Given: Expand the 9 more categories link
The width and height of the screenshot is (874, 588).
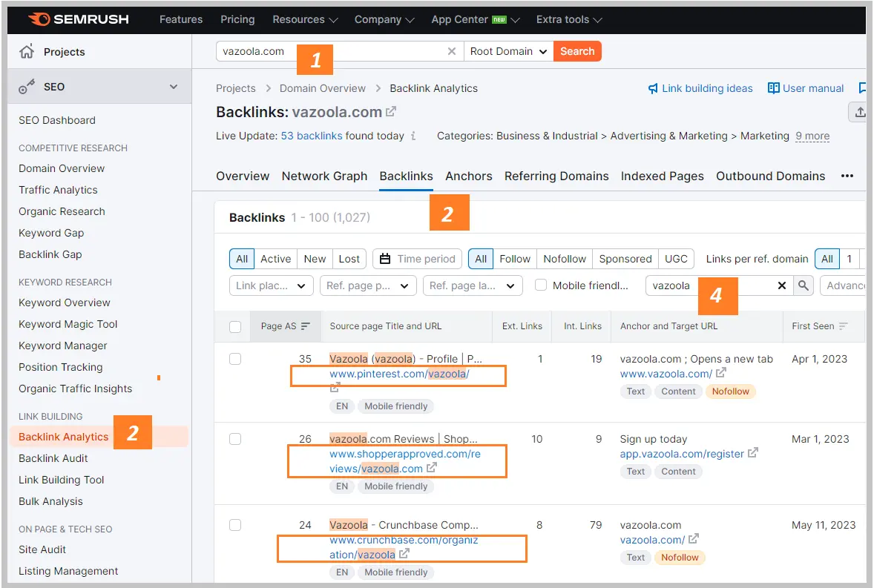Looking at the screenshot, I should 812,136.
